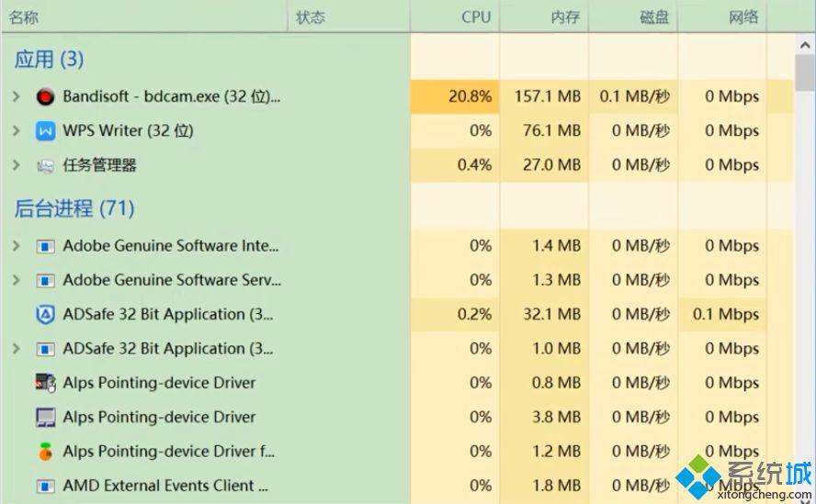Click the Alps Pointing-device Driver monitor icon
The width and height of the screenshot is (816, 504).
click(x=45, y=418)
